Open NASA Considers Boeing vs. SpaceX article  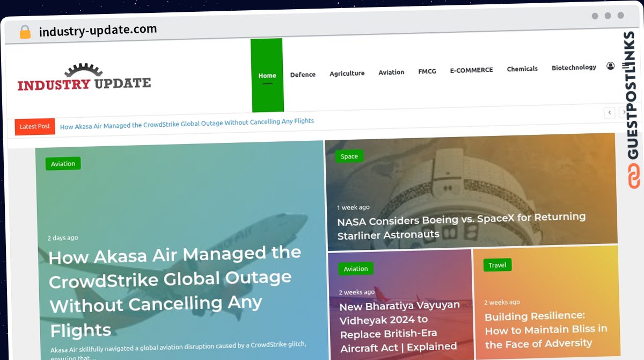462,226
